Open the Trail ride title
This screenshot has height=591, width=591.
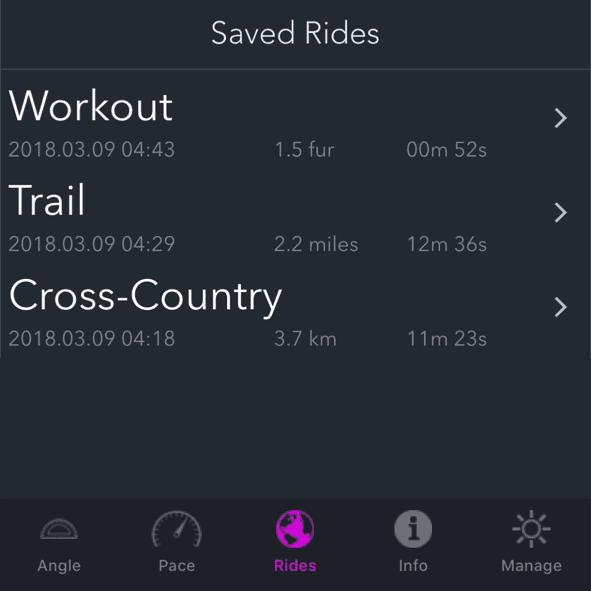pos(47,200)
